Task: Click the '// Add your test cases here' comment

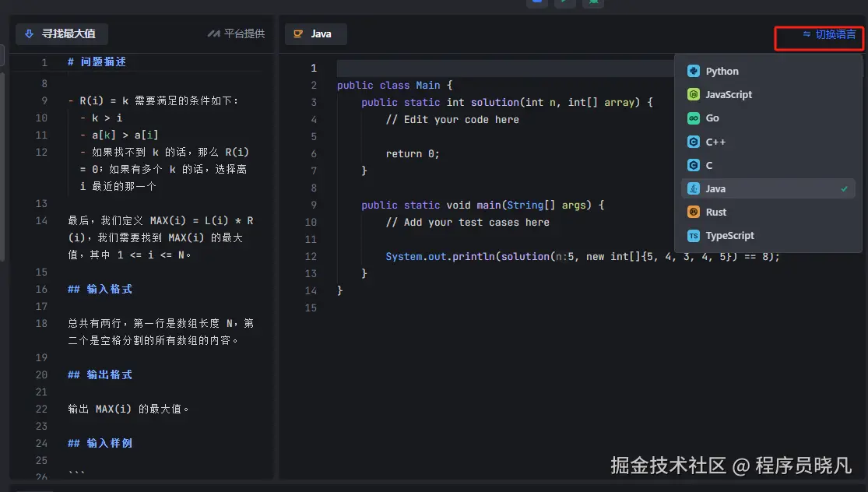Action: pyautogui.click(x=468, y=222)
